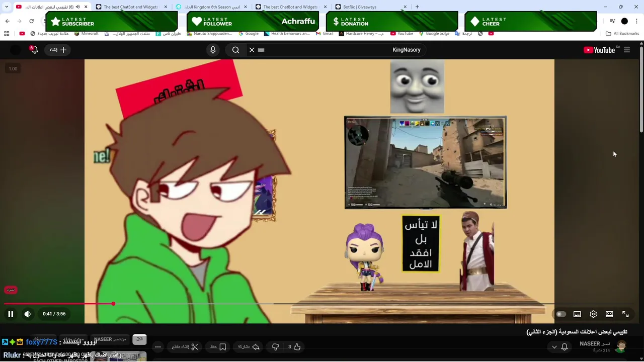Open the Health behaviors bookmark
The image size is (644, 362).
pos(287,34)
